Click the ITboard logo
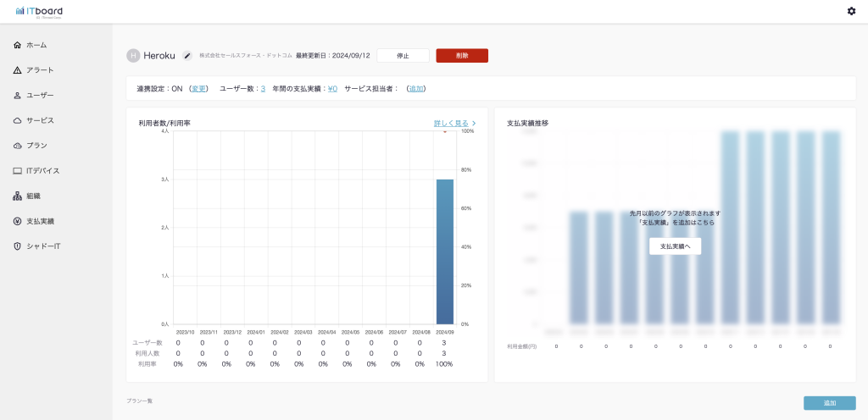 [38, 11]
